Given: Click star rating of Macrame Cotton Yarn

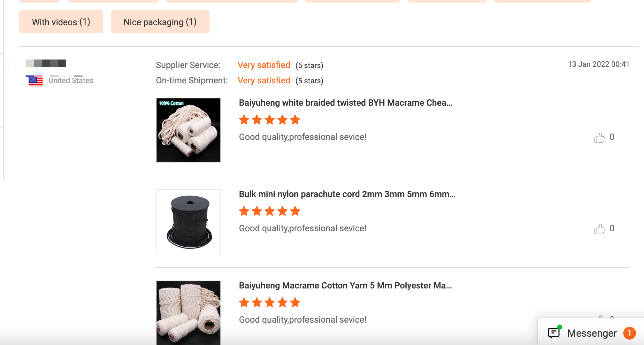Looking at the screenshot, I should tap(270, 302).
